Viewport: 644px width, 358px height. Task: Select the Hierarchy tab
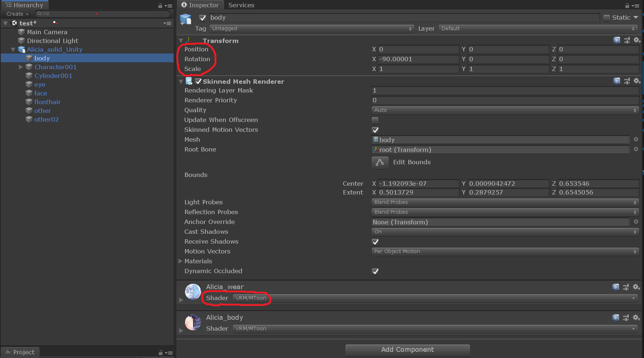click(x=24, y=5)
